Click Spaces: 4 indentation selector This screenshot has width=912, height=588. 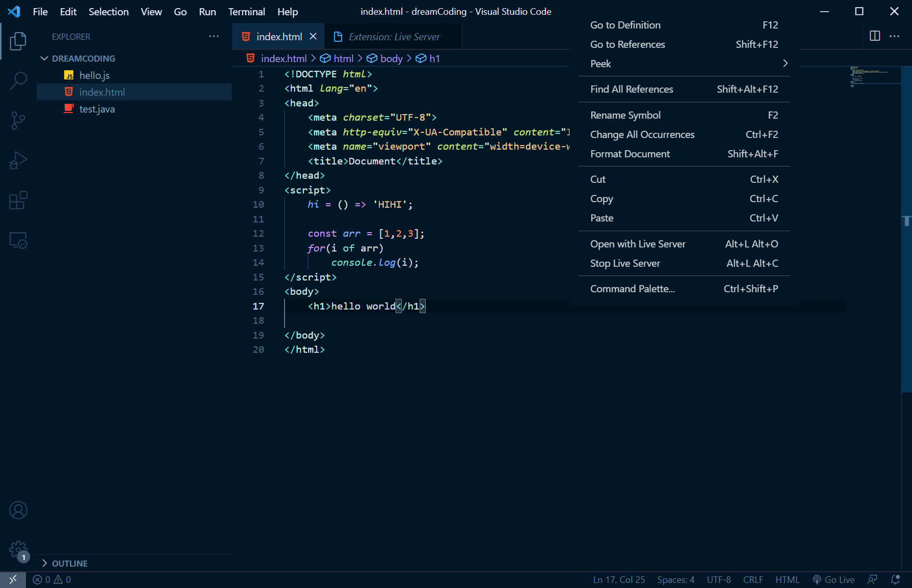coord(675,579)
